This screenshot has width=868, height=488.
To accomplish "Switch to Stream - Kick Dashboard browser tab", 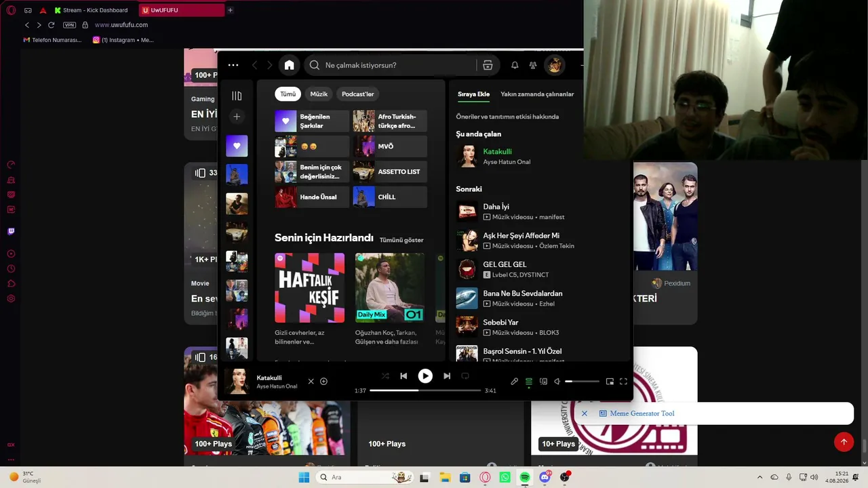I will click(92, 10).
